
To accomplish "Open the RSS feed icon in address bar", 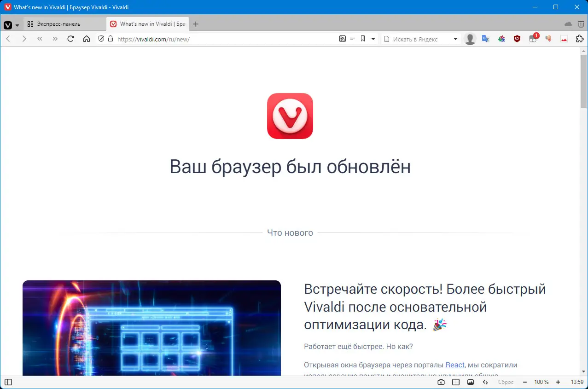I will (343, 39).
